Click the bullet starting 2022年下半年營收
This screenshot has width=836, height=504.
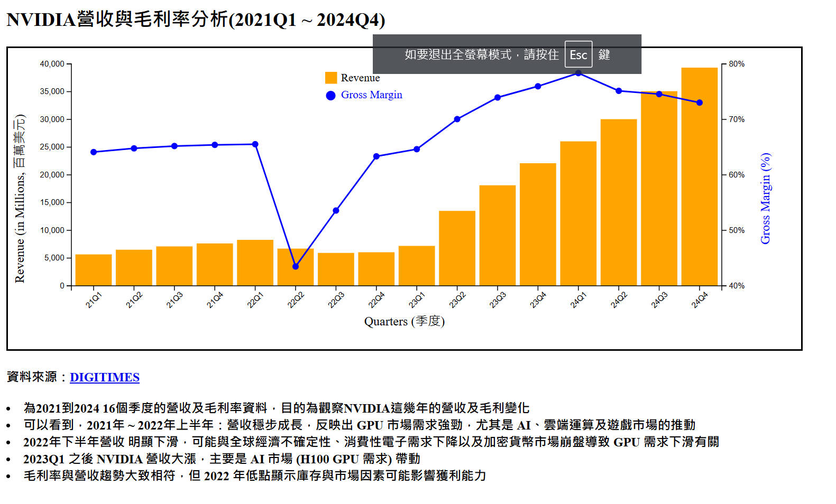click(x=371, y=442)
